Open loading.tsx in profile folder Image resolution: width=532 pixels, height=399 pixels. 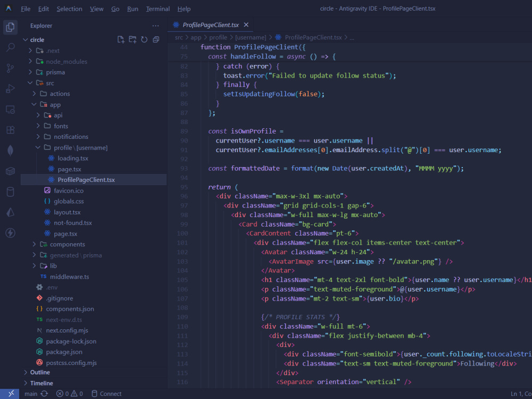[94, 158]
